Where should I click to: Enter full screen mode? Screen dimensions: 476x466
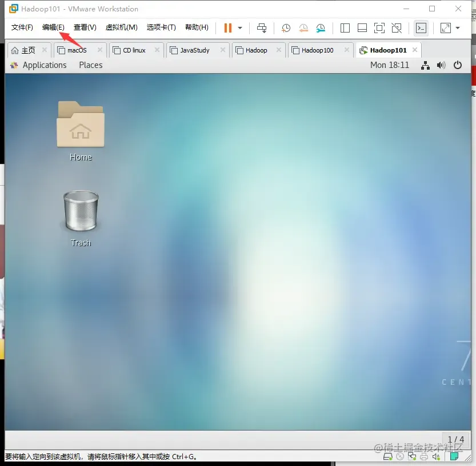click(x=379, y=28)
